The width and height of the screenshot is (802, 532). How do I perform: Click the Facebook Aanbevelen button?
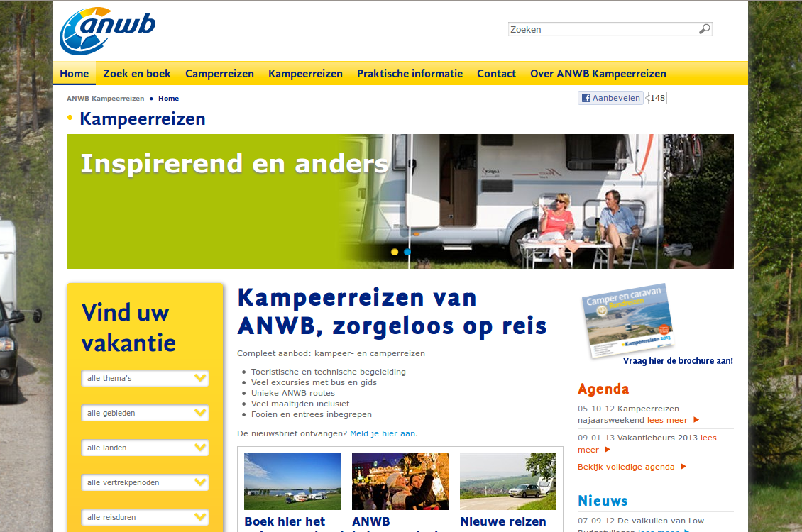pyautogui.click(x=610, y=98)
